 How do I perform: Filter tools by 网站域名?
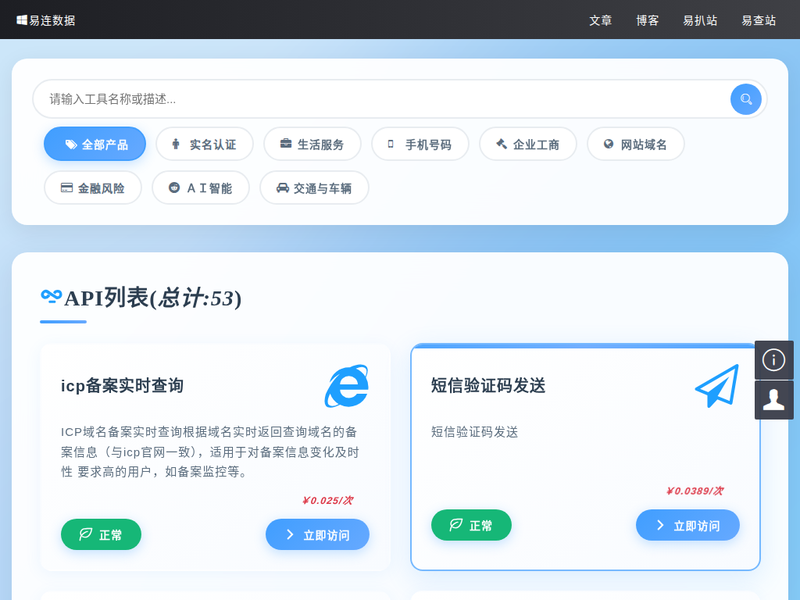tap(635, 144)
